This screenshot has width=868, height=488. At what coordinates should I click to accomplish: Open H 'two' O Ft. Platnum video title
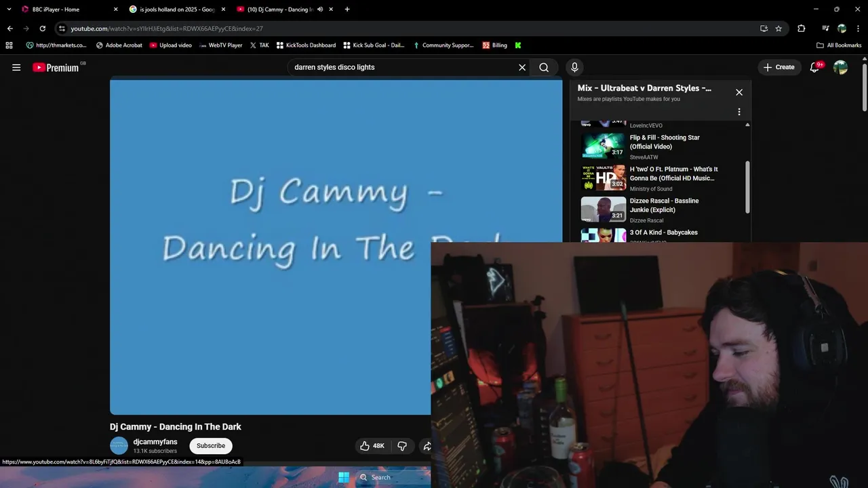point(673,174)
